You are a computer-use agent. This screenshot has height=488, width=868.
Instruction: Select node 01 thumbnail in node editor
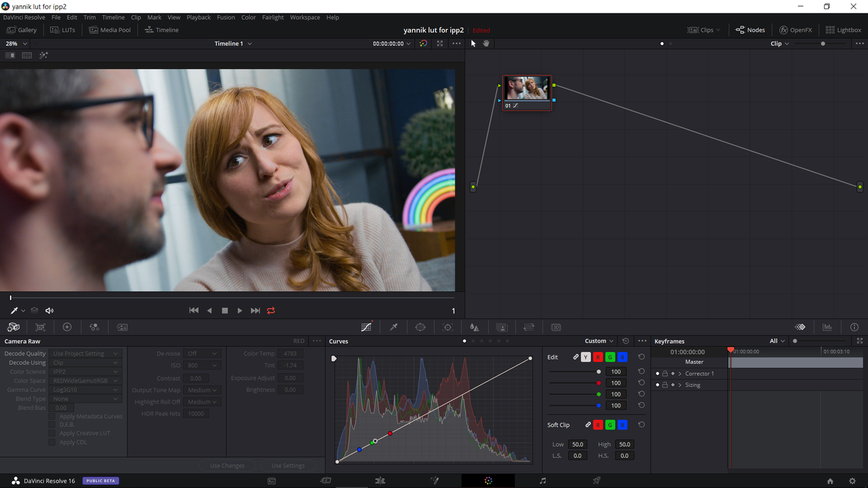[x=527, y=88]
